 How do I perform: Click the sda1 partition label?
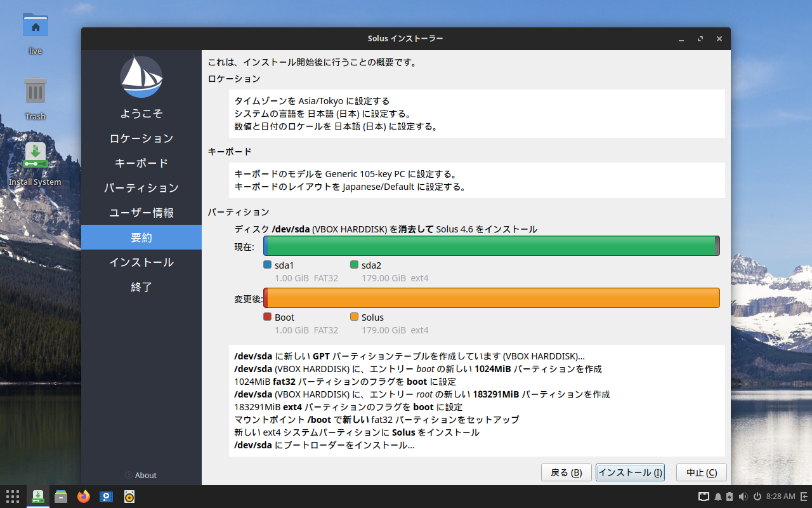284,265
